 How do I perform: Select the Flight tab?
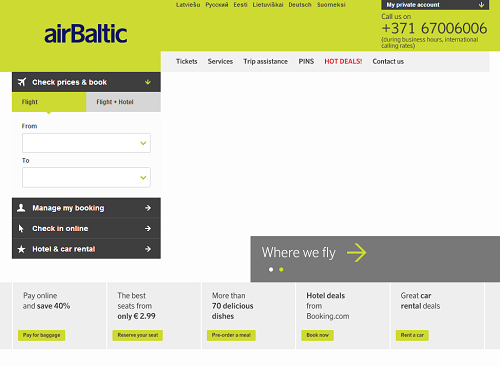[x=49, y=102]
